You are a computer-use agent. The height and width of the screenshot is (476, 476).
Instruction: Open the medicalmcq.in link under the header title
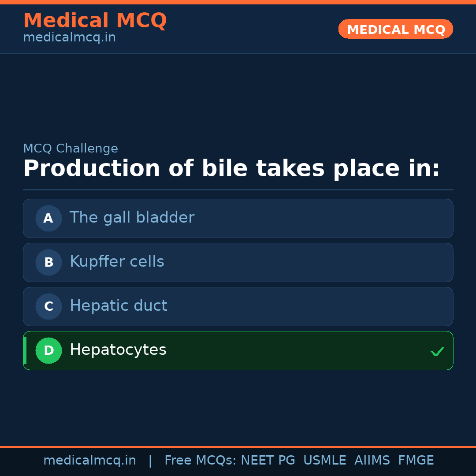pyautogui.click(x=69, y=37)
